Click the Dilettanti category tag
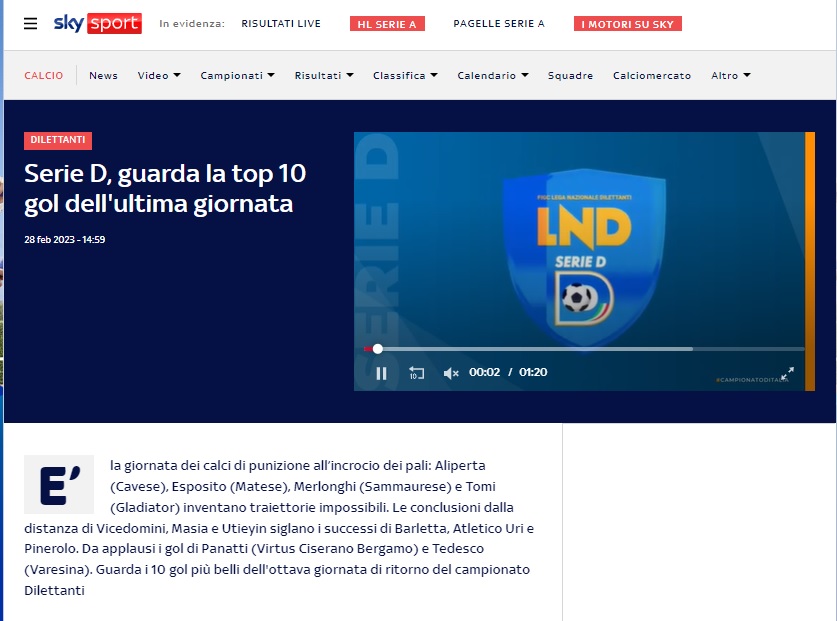Image resolution: width=837 pixels, height=621 pixels. coord(58,141)
